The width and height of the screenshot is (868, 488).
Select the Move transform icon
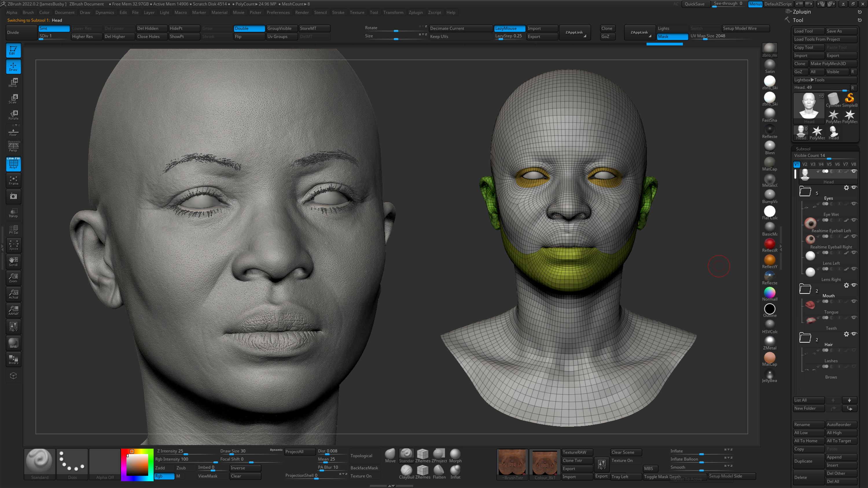tap(14, 82)
